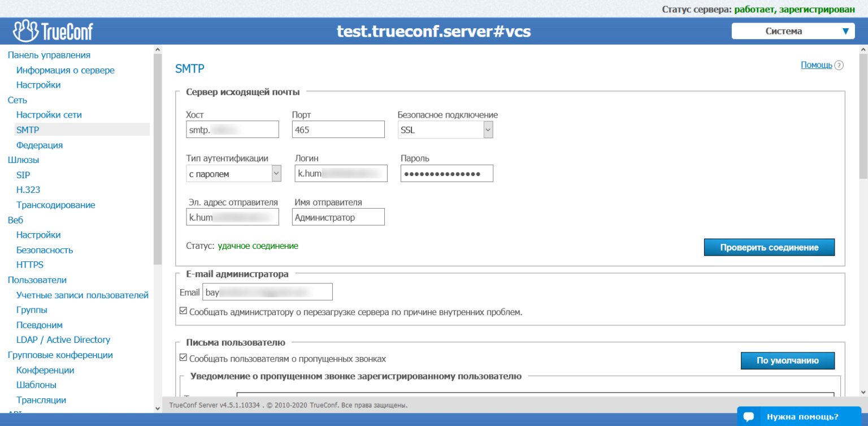This screenshot has height=426, width=868.
Task: Open the authentication type dropdown
Action: [234, 174]
